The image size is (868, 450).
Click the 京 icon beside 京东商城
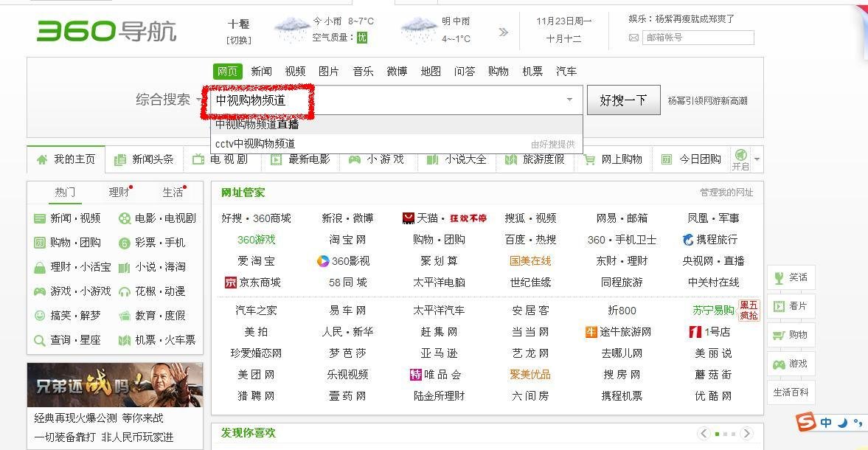(229, 282)
